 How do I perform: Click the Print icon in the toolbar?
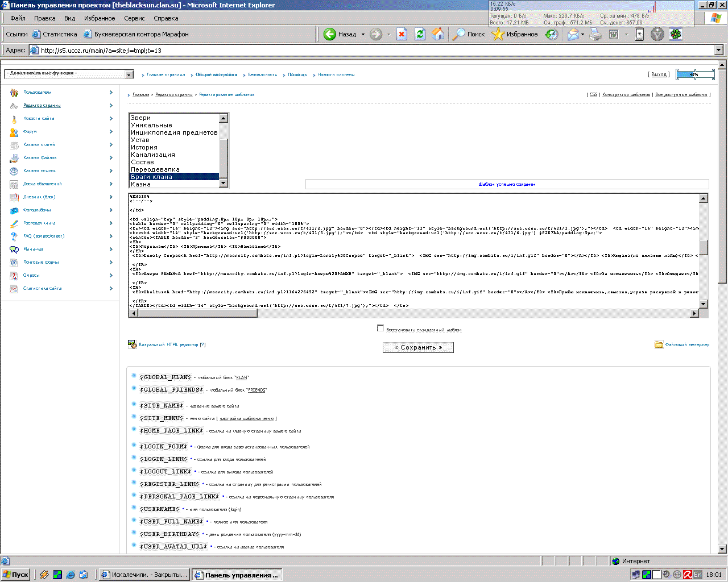[595, 34]
